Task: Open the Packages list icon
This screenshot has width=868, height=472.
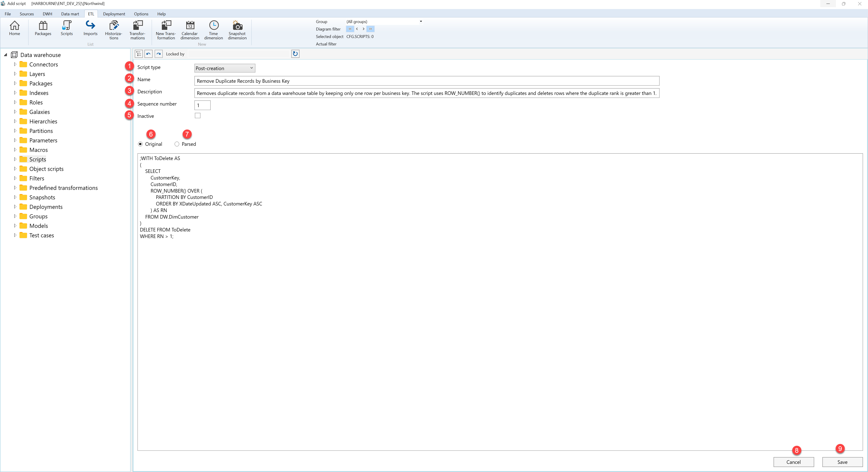Action: pyautogui.click(x=43, y=28)
